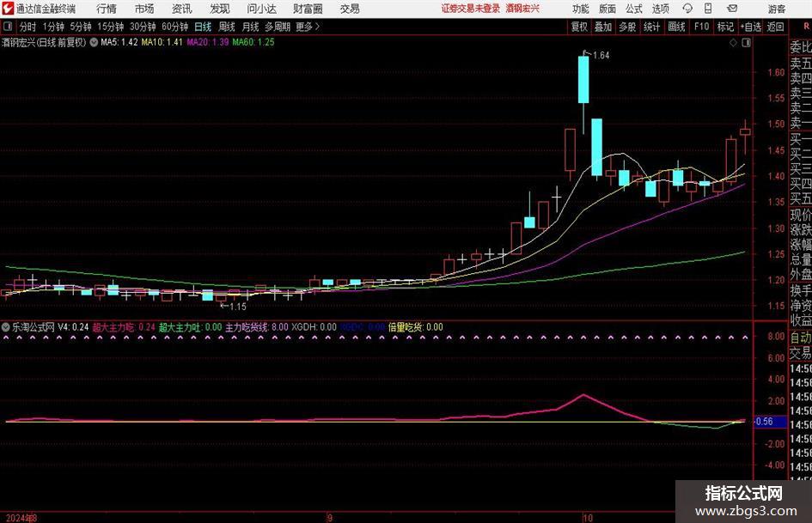Open the mail envelope icon

pos(732,9)
